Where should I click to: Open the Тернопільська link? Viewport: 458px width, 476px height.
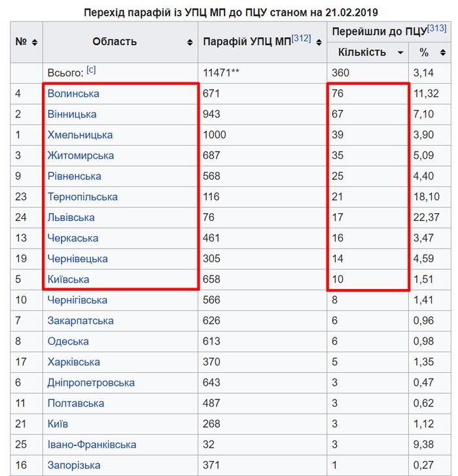click(82, 197)
